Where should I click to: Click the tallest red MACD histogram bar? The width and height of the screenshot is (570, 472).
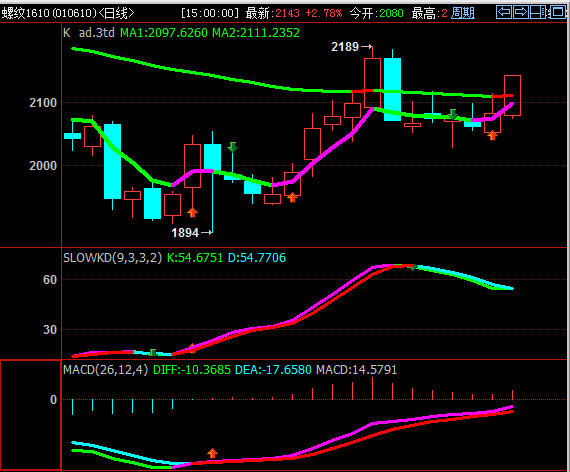[x=372, y=388]
